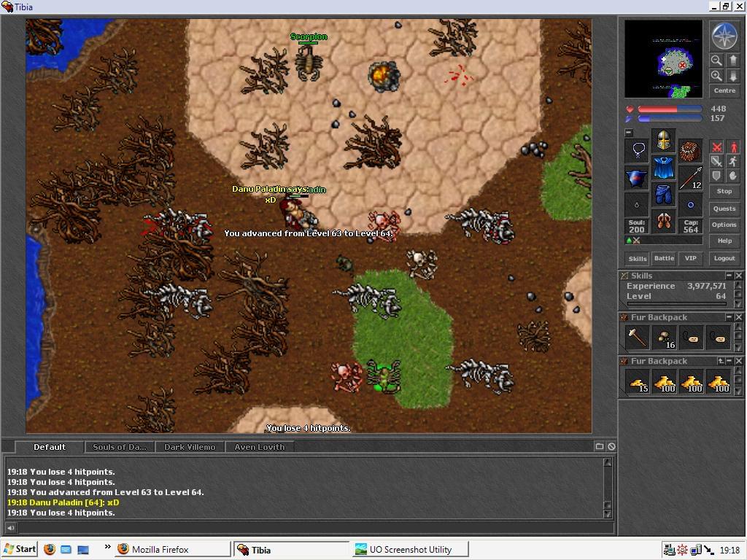Click the Centre minimap button
This screenshot has width=747, height=560.
pos(724,90)
